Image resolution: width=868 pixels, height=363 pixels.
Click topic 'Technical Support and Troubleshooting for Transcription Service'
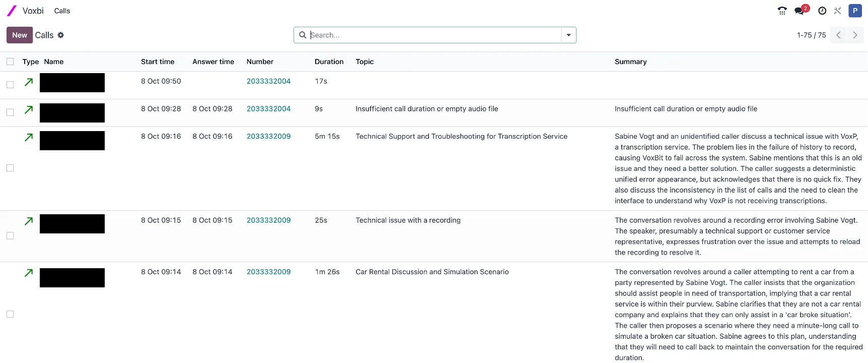461,137
